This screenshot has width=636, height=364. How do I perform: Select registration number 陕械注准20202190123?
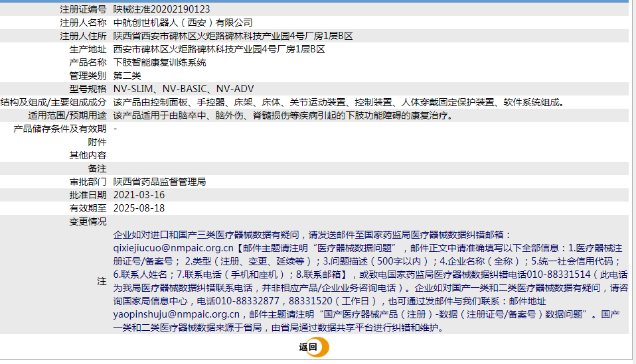point(161,9)
